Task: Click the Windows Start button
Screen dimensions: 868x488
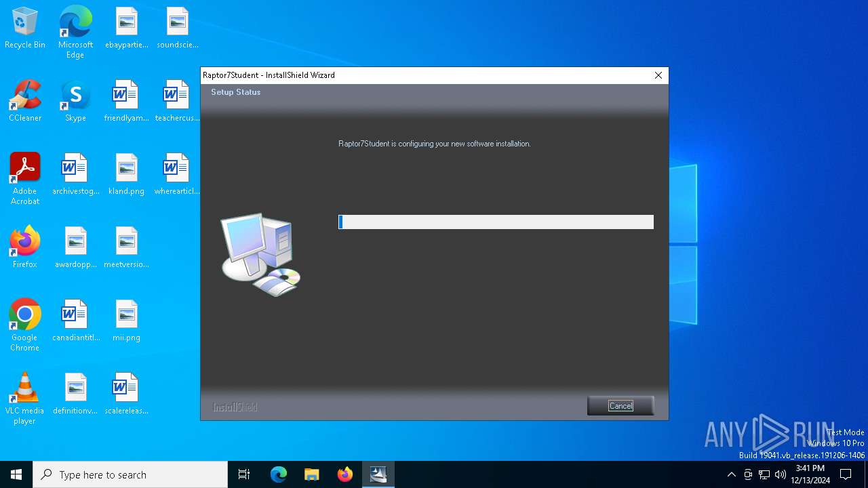Action: [16, 474]
